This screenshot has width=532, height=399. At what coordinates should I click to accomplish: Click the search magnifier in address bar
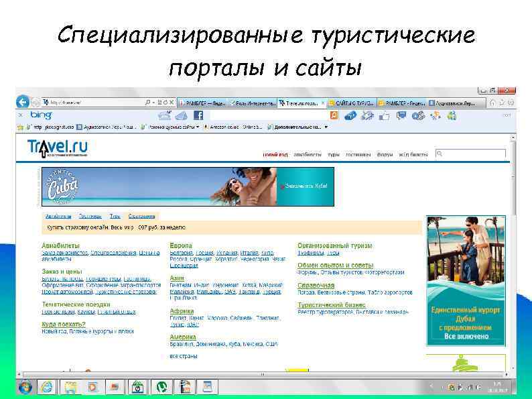(147, 102)
